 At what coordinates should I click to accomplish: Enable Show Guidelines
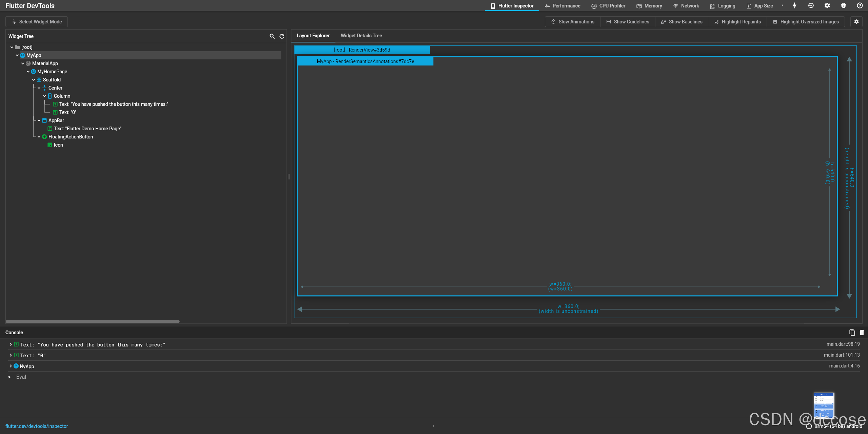pos(628,22)
